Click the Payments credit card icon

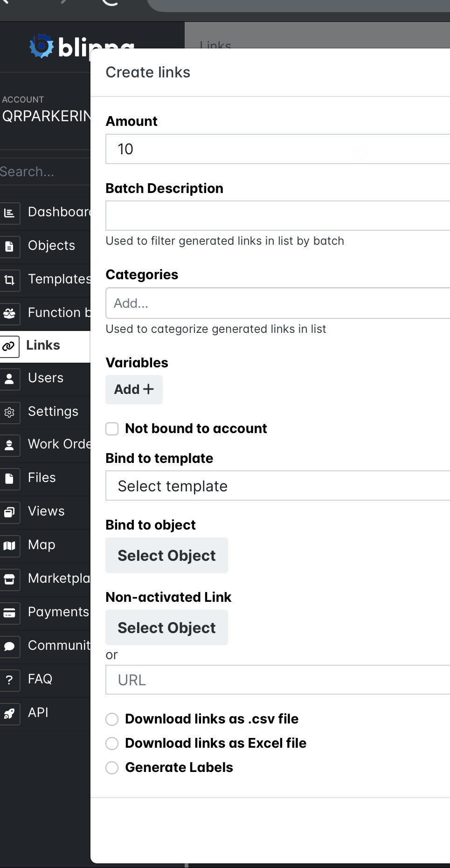click(9, 613)
